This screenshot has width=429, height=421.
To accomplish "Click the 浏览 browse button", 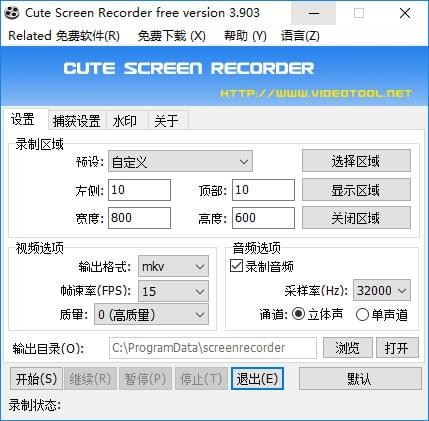I will pyautogui.click(x=348, y=348).
